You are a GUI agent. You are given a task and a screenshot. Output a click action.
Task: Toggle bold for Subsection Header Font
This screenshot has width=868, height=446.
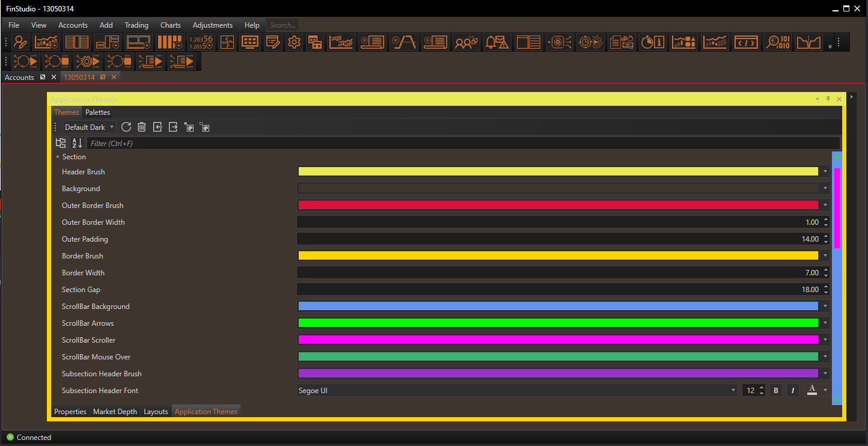tap(776, 391)
